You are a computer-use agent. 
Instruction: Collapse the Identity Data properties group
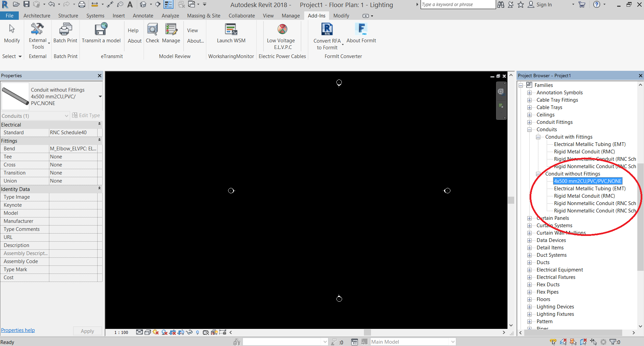(x=99, y=189)
